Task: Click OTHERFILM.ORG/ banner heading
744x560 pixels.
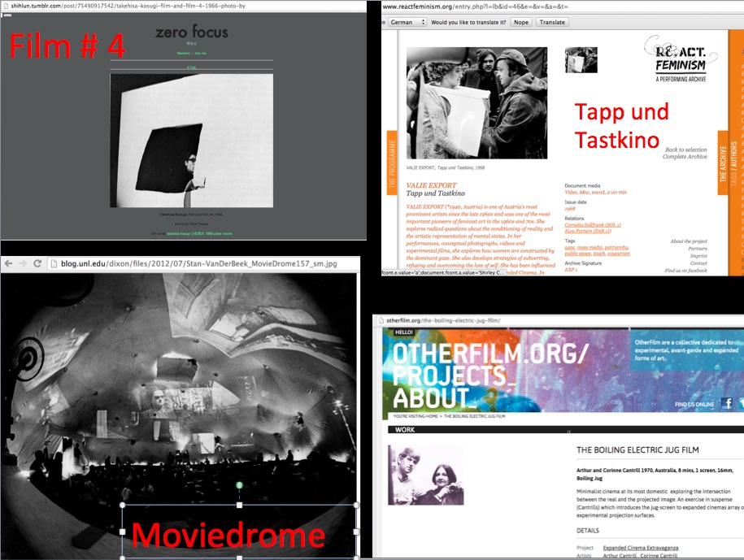Action: [x=490, y=354]
